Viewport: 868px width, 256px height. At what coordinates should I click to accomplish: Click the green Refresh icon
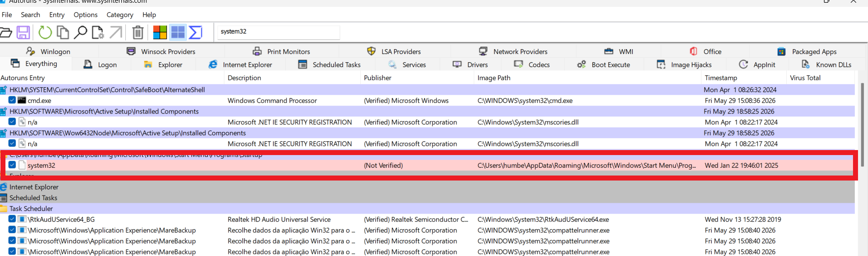click(x=45, y=32)
